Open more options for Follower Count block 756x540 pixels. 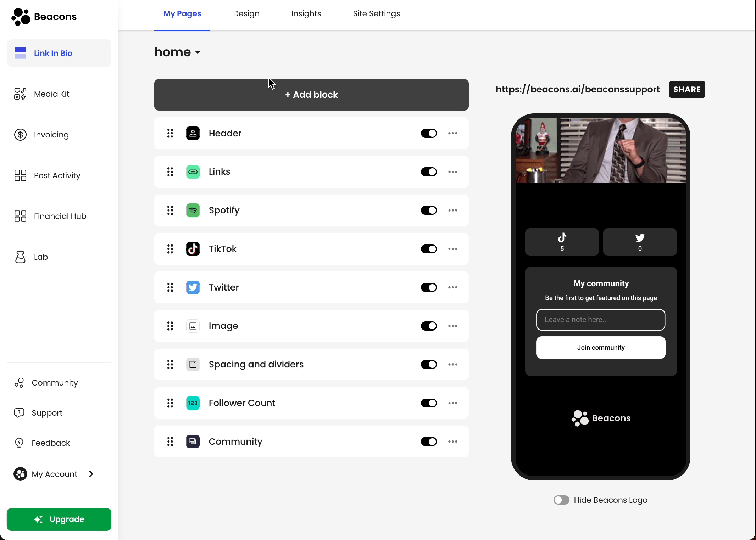[x=453, y=403]
